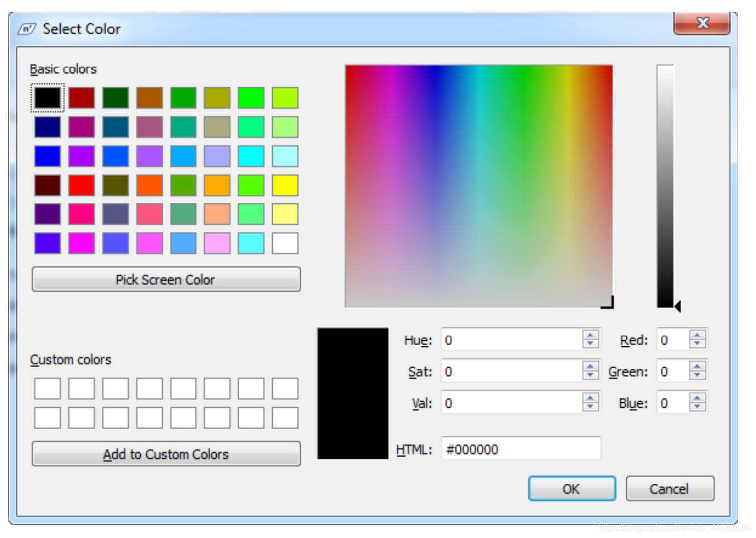Increase the Red value with its stepper
Viewport: 756px width, 538px height.
[x=696, y=335]
